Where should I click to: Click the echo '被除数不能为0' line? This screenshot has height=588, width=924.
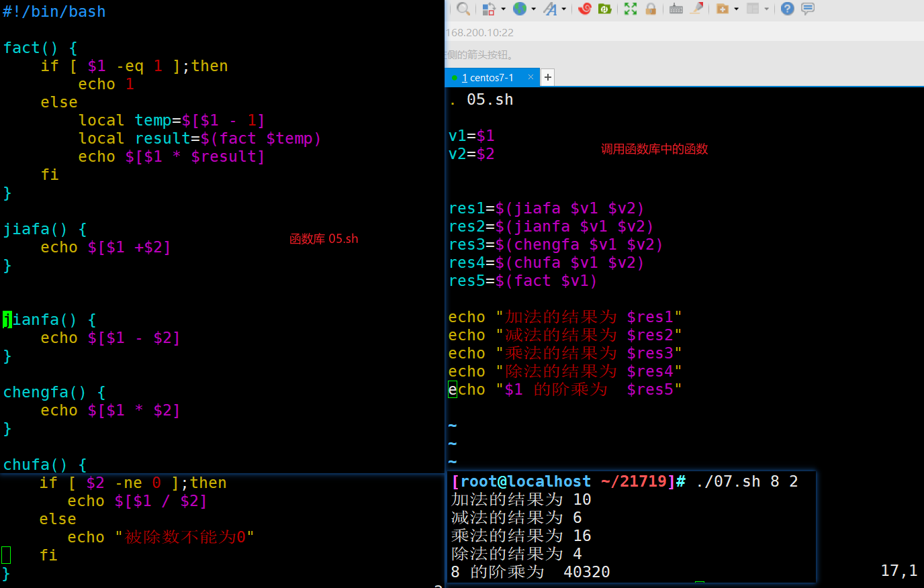(160, 537)
